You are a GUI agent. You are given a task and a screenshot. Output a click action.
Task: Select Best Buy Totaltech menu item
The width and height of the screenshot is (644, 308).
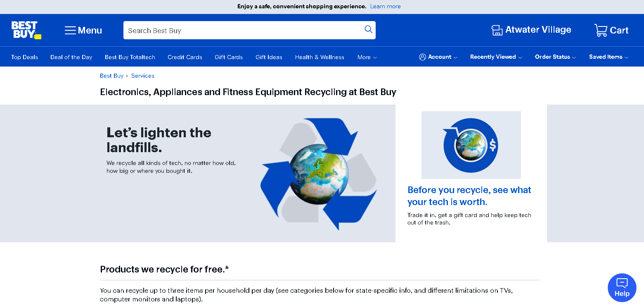coord(130,57)
